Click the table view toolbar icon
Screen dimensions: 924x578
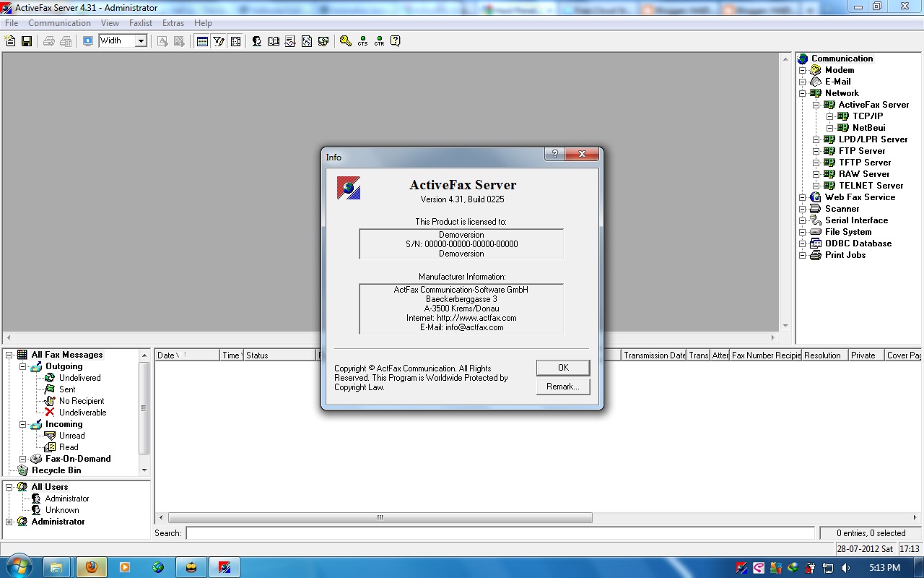pos(202,41)
